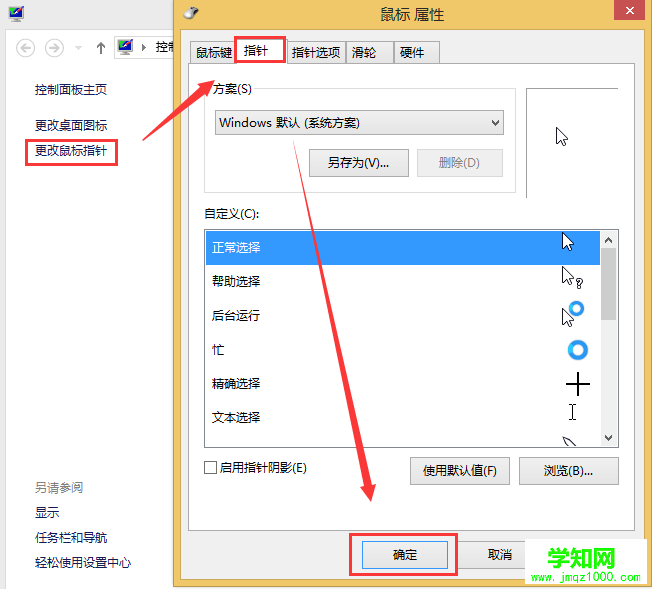The height and width of the screenshot is (589, 652).
Task: Click the I-beam text cursor icon
Action: tap(573, 412)
